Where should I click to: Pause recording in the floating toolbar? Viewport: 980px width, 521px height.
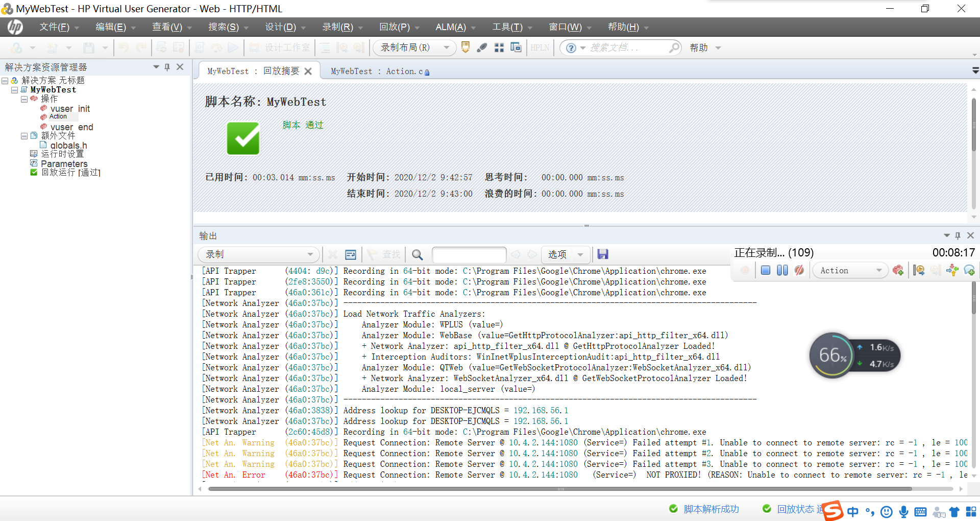(x=782, y=270)
